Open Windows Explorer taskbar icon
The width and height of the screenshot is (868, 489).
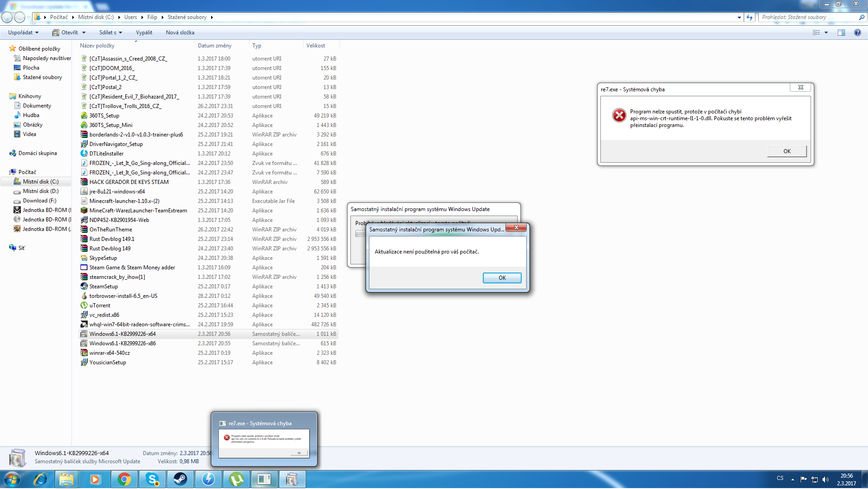pyautogui.click(x=66, y=479)
